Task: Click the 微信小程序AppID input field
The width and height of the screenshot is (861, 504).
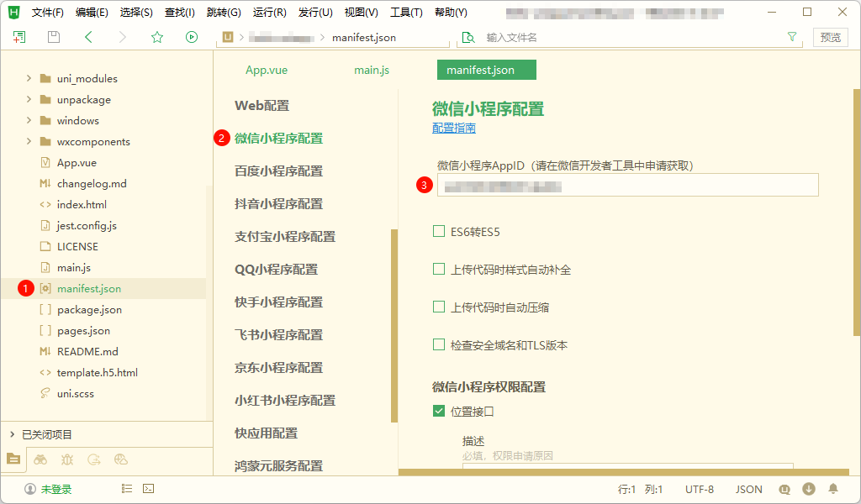Action: coord(626,186)
